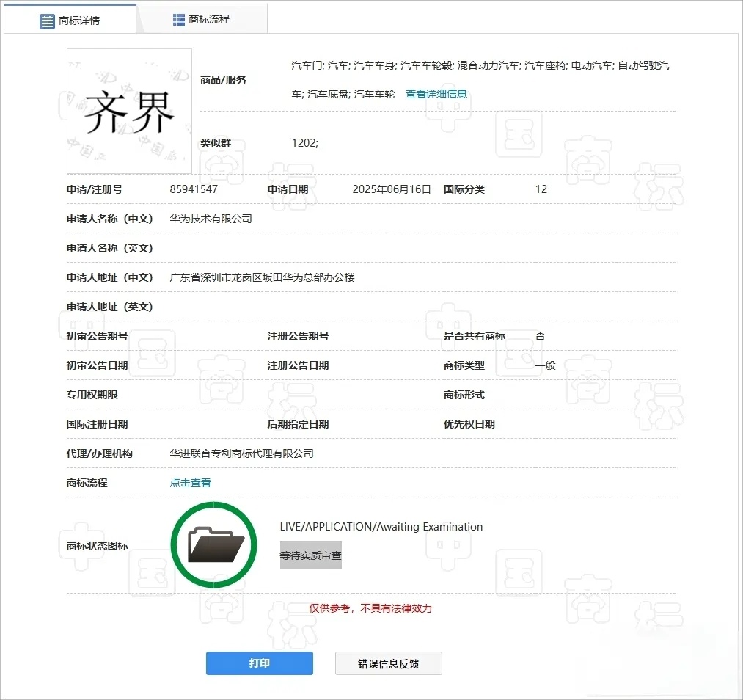Click the LIVE/APPLICATION/Awaiting Examination text
The image size is (743, 700).
(x=379, y=526)
